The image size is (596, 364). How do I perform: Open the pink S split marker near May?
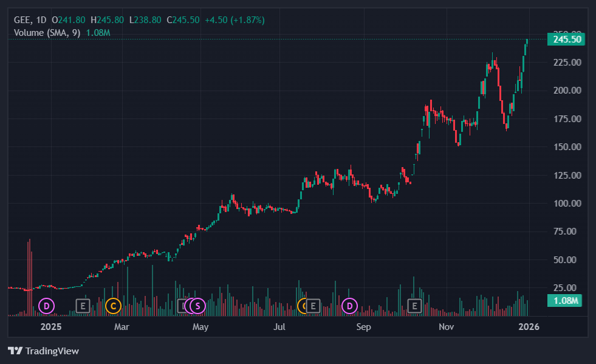pos(197,306)
